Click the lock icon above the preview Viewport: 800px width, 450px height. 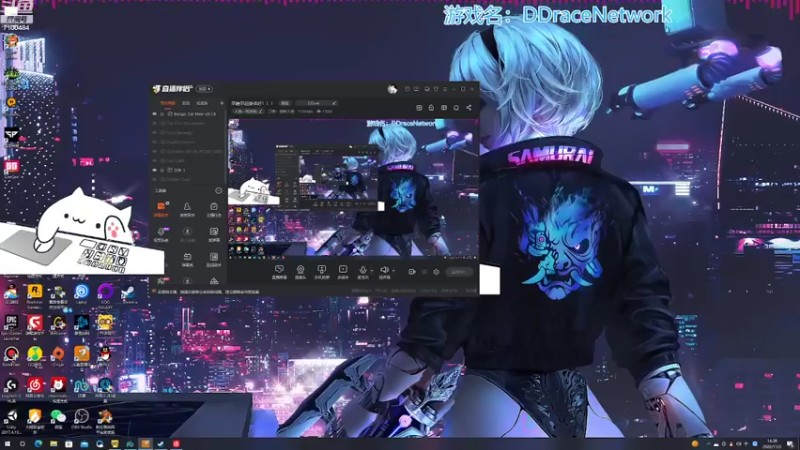pyautogui.click(x=431, y=108)
